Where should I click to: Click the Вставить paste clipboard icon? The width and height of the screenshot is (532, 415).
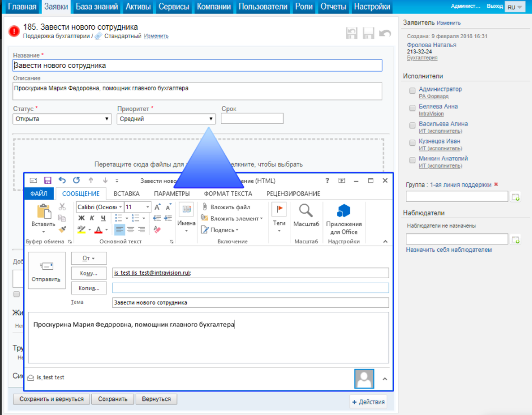tap(43, 212)
